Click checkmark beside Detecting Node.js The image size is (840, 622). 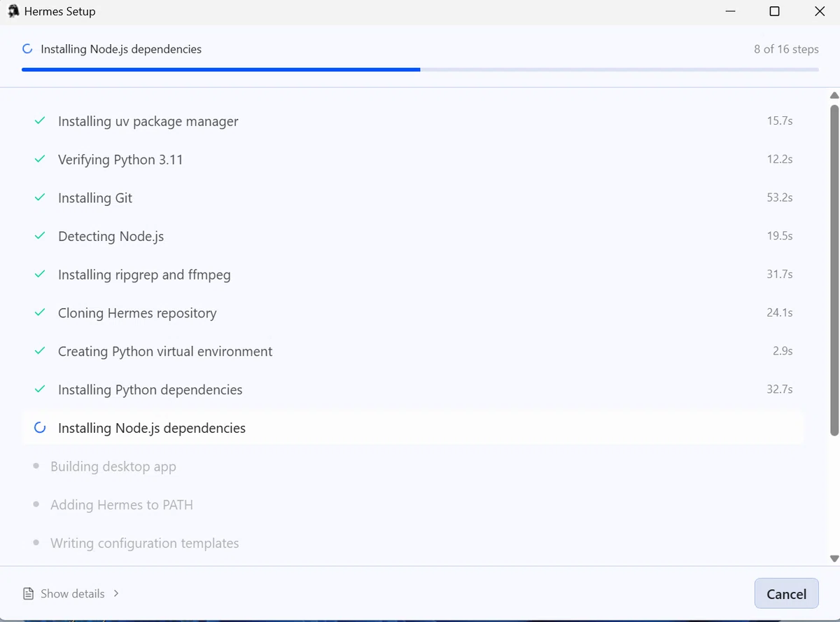click(x=40, y=236)
